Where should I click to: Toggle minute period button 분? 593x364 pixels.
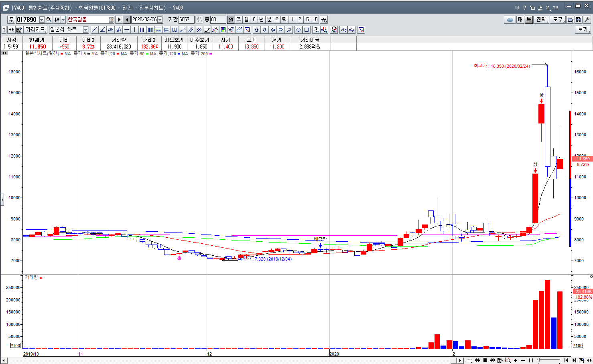click(x=269, y=19)
